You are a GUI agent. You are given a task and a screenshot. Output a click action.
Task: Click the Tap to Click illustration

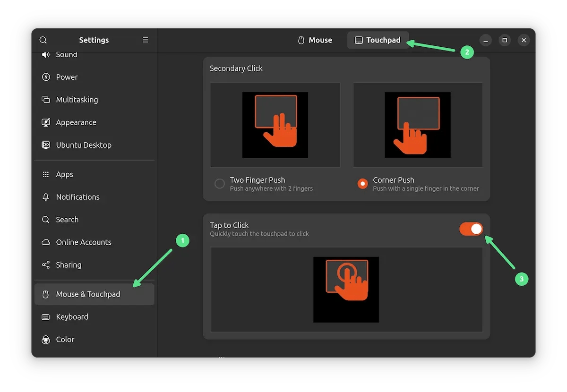pyautogui.click(x=346, y=290)
